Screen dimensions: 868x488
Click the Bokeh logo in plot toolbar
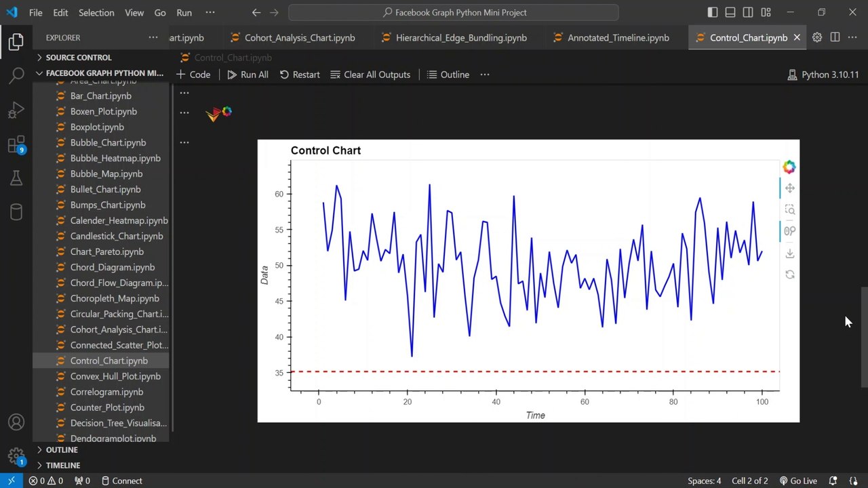coord(789,167)
